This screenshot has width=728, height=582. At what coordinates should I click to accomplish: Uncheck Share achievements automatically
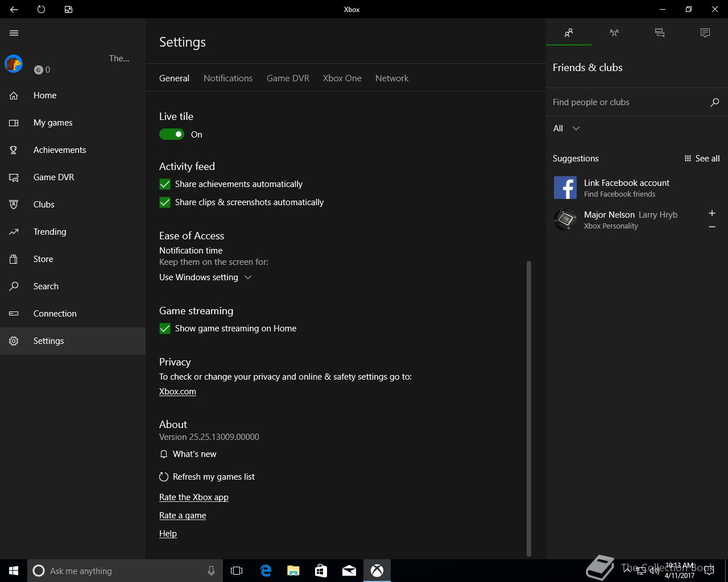(165, 184)
